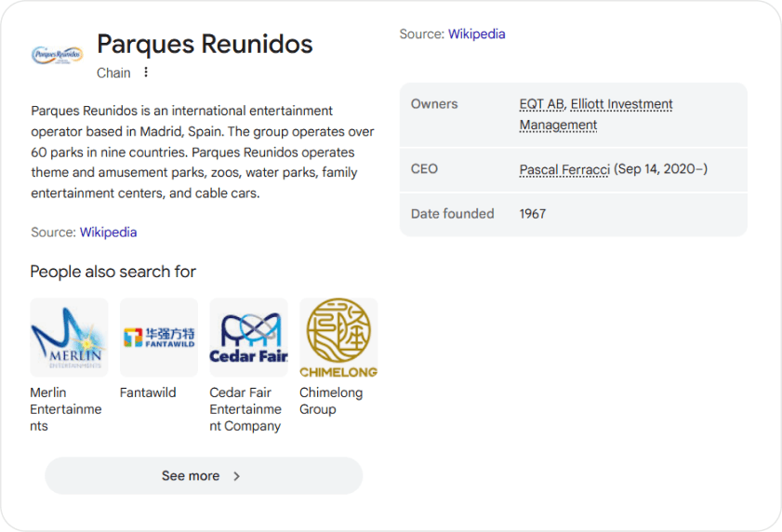Open the EQT AB owner link
Viewport: 782px width, 532px height.
(x=541, y=104)
